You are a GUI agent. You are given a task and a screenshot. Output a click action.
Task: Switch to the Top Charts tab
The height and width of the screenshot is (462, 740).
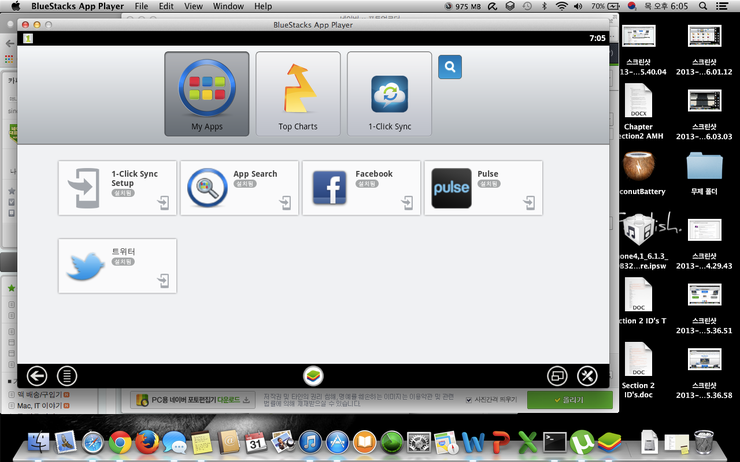298,94
